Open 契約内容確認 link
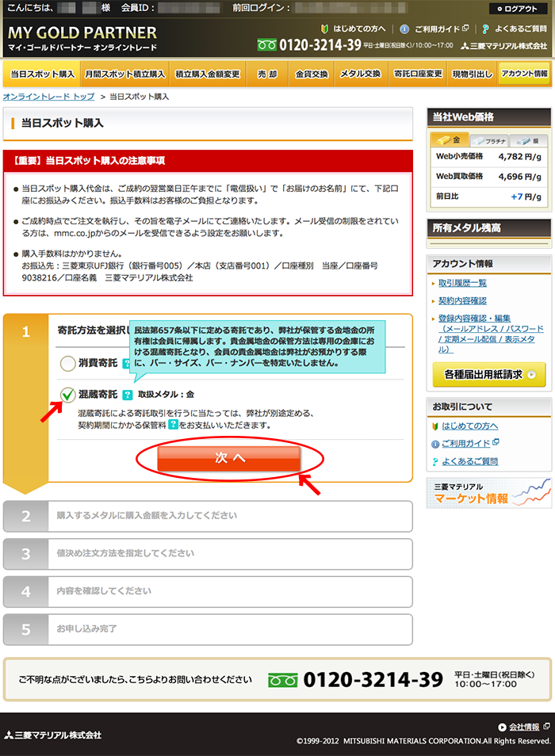Image resolution: width=555 pixels, height=756 pixels. click(x=462, y=301)
